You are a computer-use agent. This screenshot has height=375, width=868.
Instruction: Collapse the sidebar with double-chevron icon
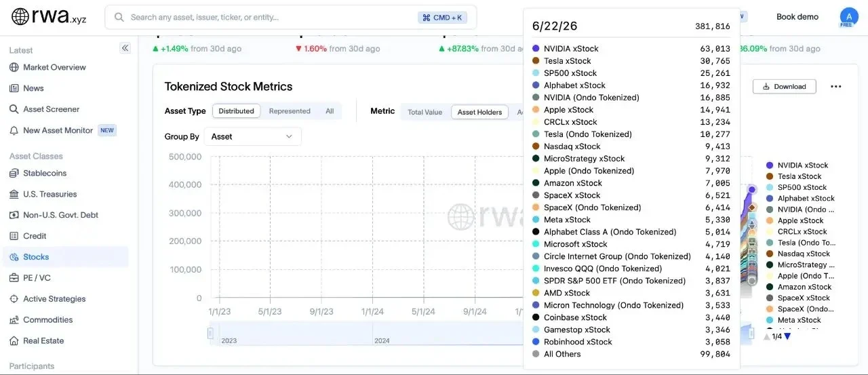[125, 47]
